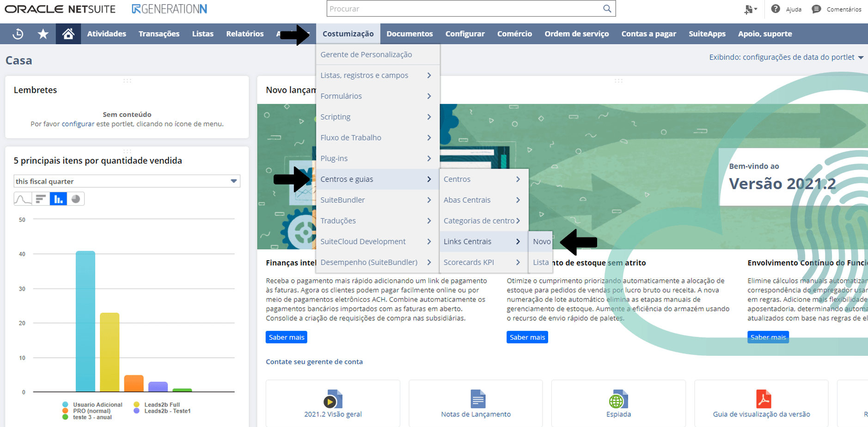Click Saber mais under Finanças section
The width and height of the screenshot is (868, 427).
pyautogui.click(x=286, y=337)
